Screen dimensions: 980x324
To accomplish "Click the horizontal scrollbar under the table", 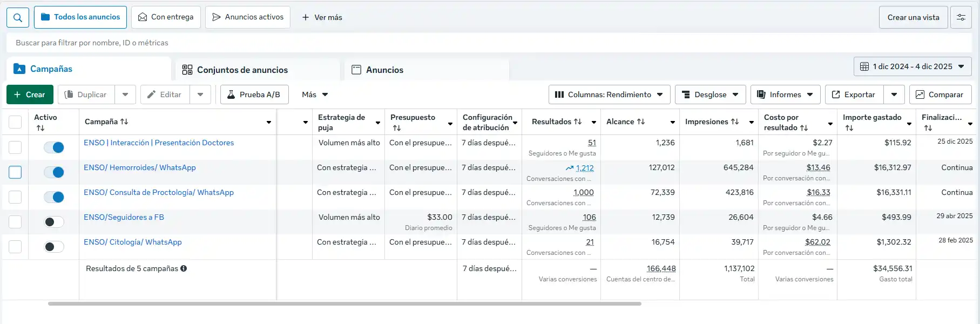I will tap(344, 304).
